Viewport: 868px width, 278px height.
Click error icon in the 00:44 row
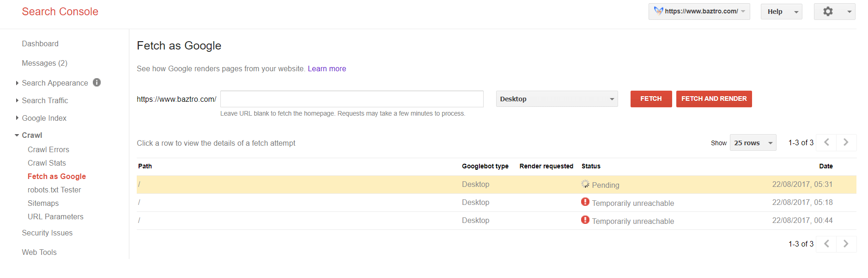pos(585,220)
